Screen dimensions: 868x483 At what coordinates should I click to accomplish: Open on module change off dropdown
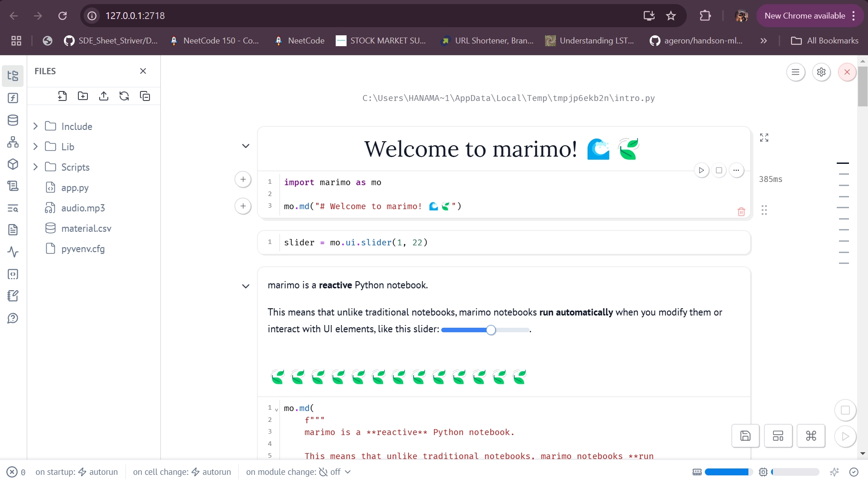[299, 472]
